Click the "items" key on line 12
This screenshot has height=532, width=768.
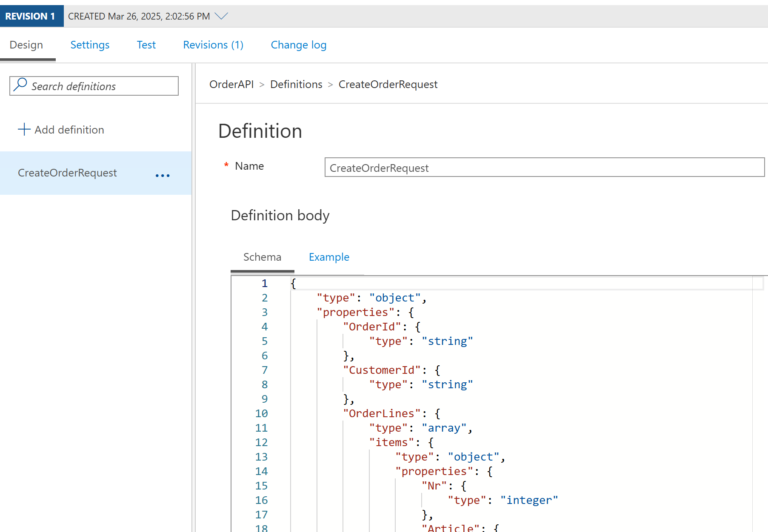point(392,442)
